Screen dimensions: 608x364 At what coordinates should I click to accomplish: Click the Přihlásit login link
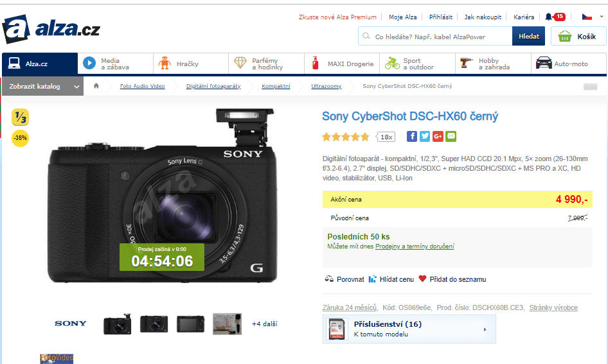tap(440, 17)
